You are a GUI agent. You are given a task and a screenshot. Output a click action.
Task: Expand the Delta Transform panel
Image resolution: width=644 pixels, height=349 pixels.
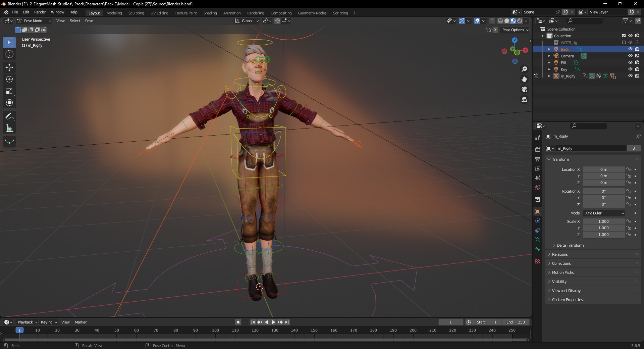[x=570, y=245]
